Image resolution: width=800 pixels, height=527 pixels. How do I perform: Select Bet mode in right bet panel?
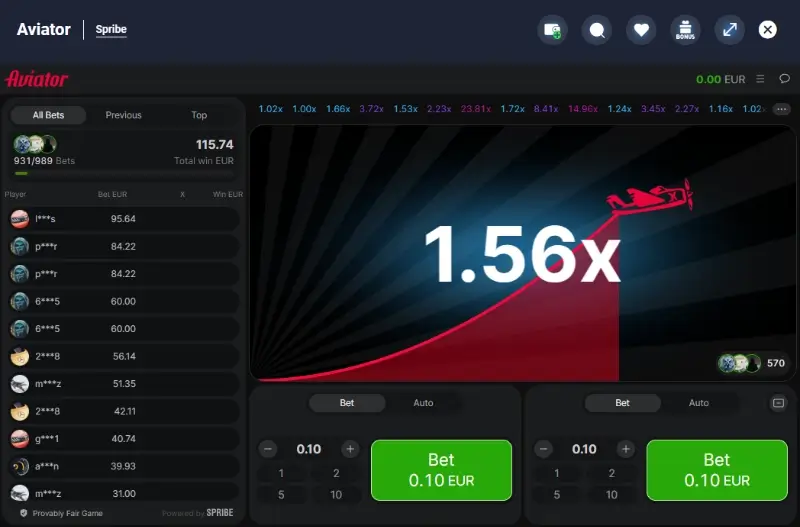tap(622, 403)
